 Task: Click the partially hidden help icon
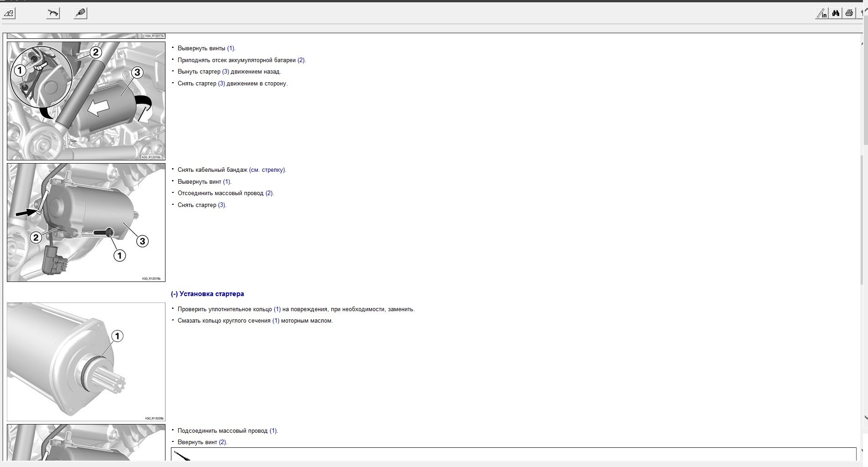[863, 13]
